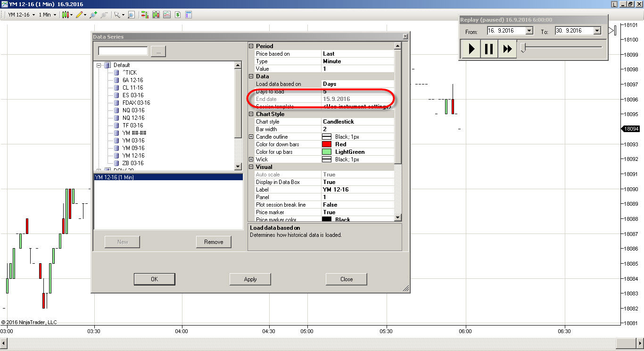This screenshot has width=644, height=351.
Task: Pause the replay playback
Action: (489, 49)
